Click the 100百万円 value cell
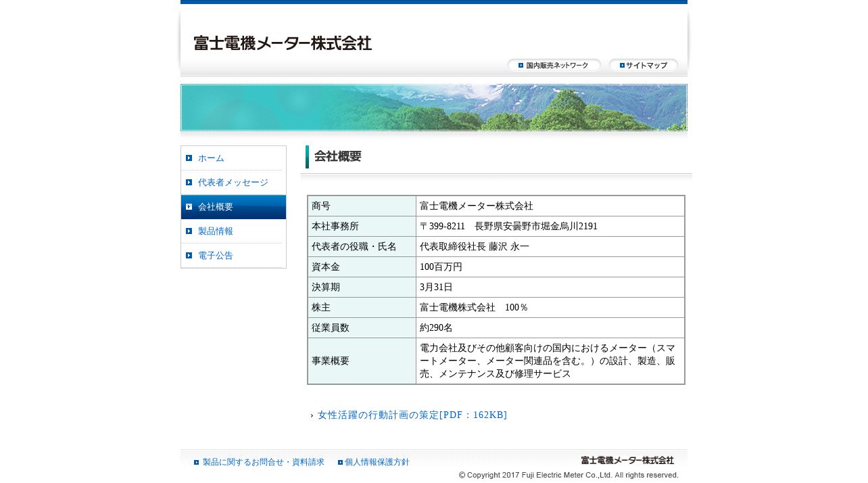The width and height of the screenshot is (868, 483). point(550,267)
